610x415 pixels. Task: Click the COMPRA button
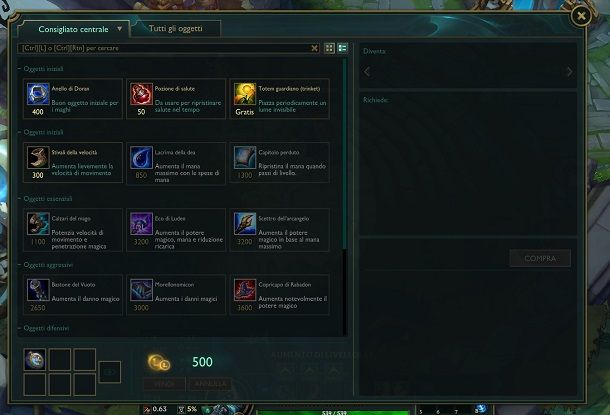pos(540,258)
